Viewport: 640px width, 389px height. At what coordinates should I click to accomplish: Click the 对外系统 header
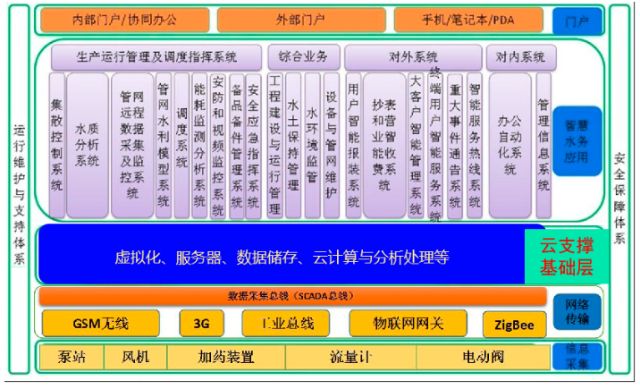(x=413, y=57)
